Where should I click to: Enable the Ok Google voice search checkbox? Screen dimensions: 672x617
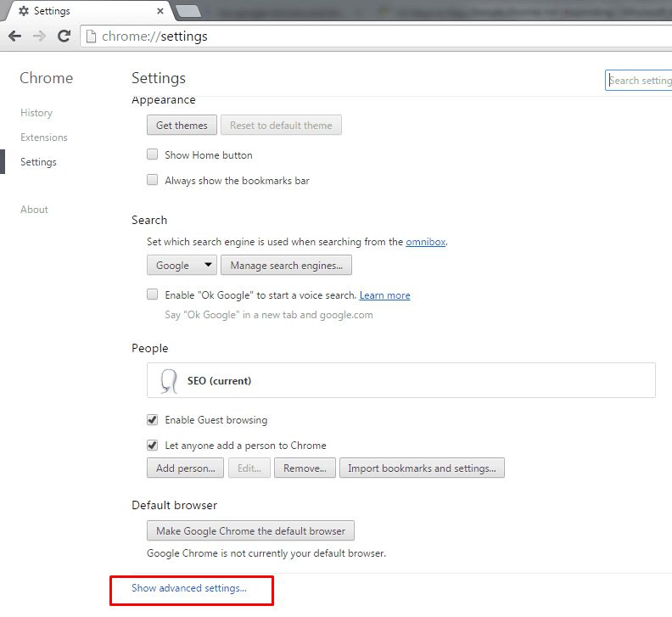pos(152,294)
